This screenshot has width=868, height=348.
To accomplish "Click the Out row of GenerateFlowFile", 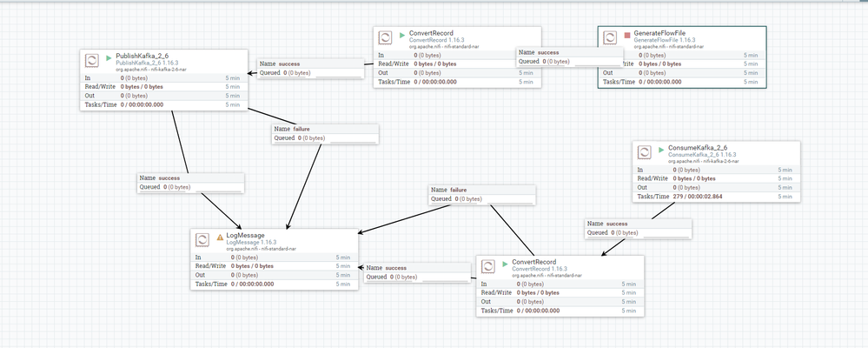I will (682, 72).
